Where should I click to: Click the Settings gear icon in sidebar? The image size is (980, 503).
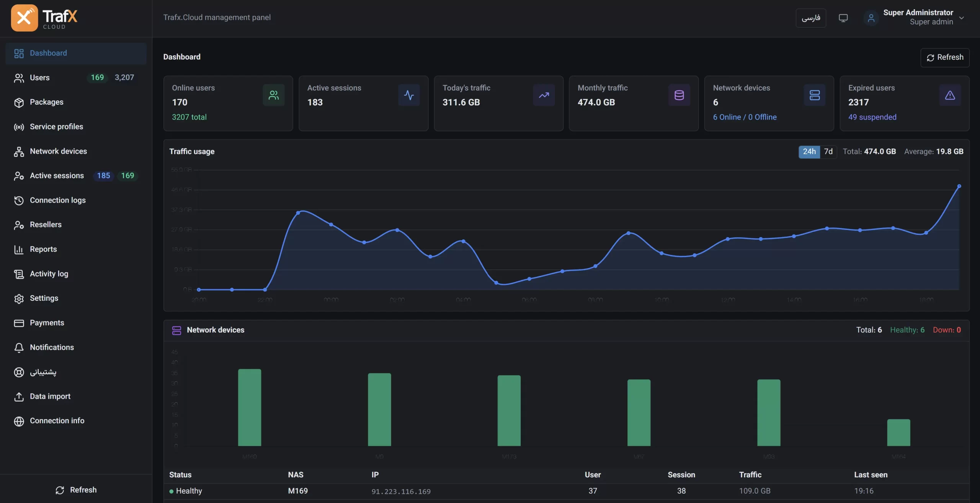click(x=19, y=298)
